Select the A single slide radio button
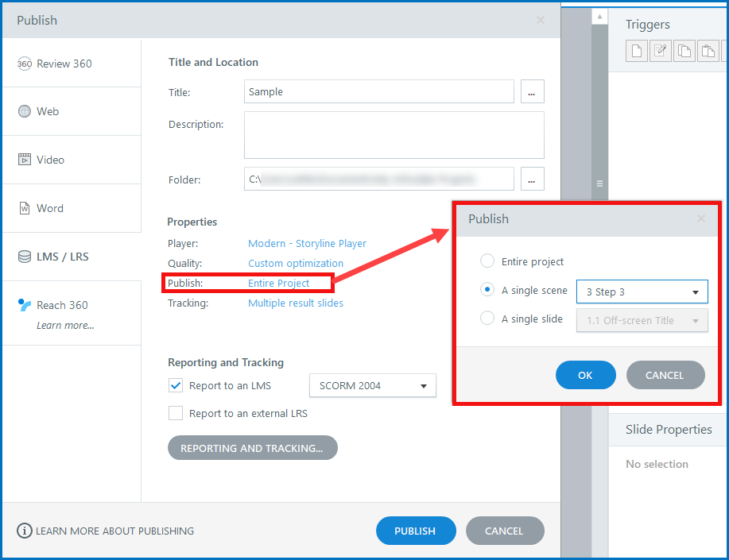This screenshot has width=729, height=560. tap(487, 319)
